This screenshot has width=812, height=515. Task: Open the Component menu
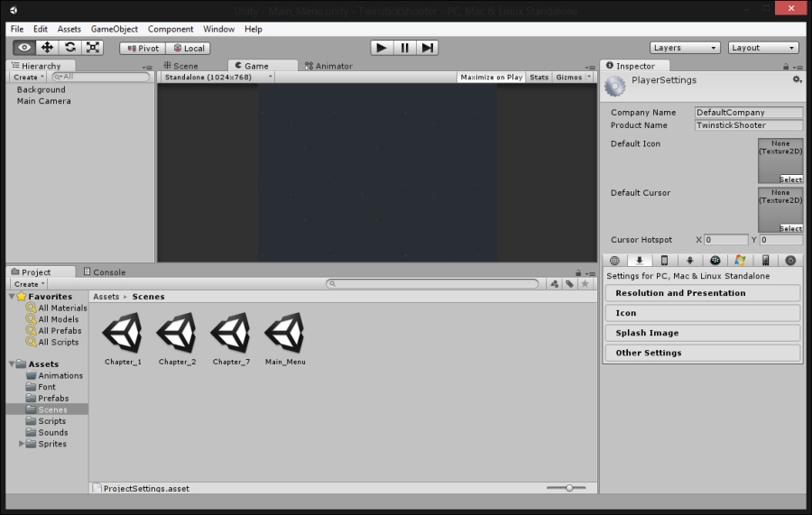pyautogui.click(x=171, y=29)
